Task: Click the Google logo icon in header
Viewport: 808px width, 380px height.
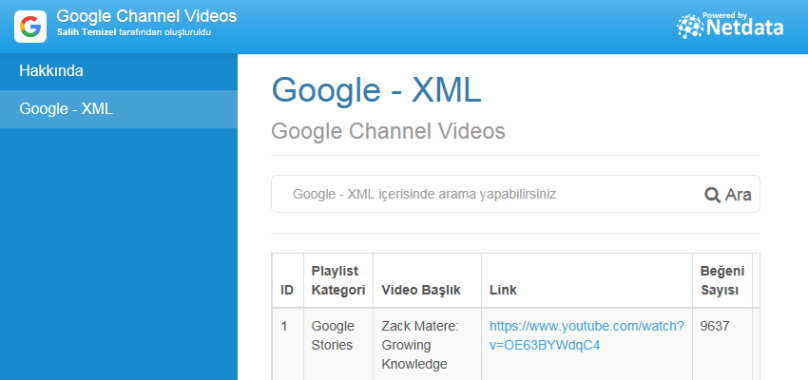Action: point(30,27)
